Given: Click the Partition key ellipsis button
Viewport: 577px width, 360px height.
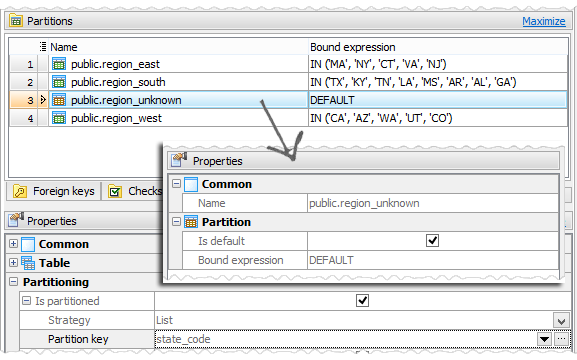Looking at the screenshot, I should pyautogui.click(x=561, y=339).
